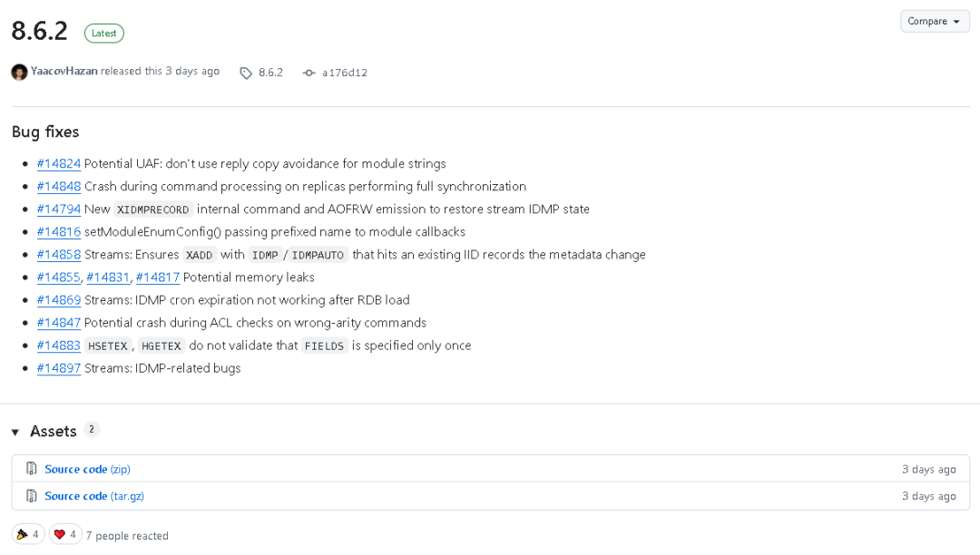The image size is (980, 555).
Task: Click YaacovHazan's avatar image
Action: [x=19, y=72]
